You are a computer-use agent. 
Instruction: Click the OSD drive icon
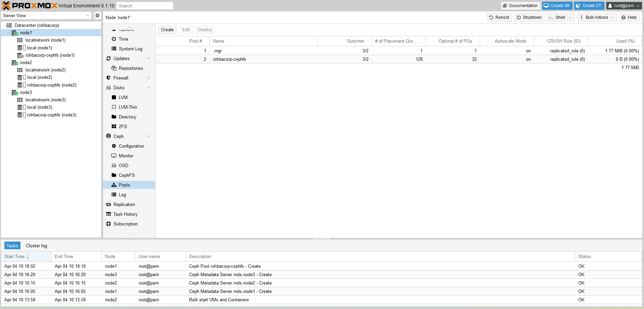tap(114, 165)
